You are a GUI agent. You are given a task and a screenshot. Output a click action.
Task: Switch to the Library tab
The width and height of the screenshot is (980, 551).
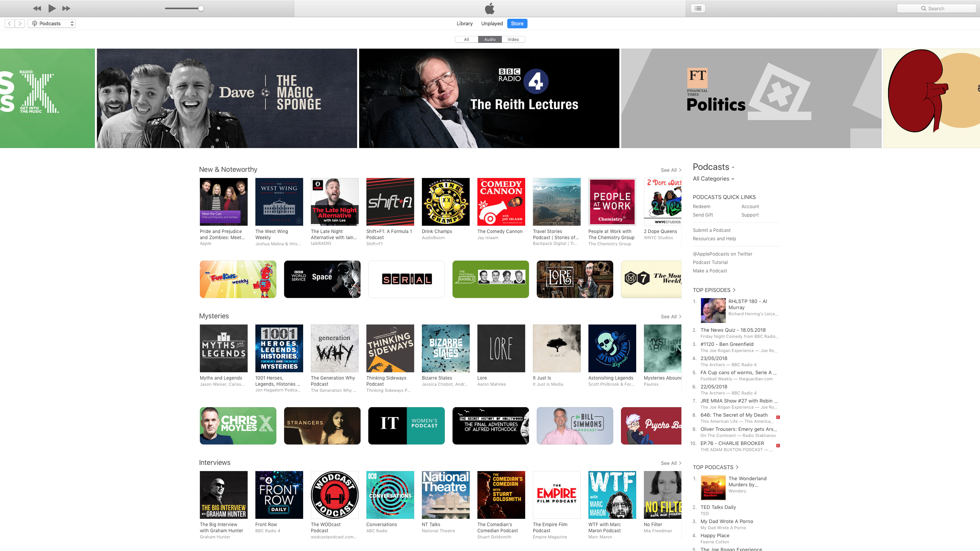click(x=464, y=24)
